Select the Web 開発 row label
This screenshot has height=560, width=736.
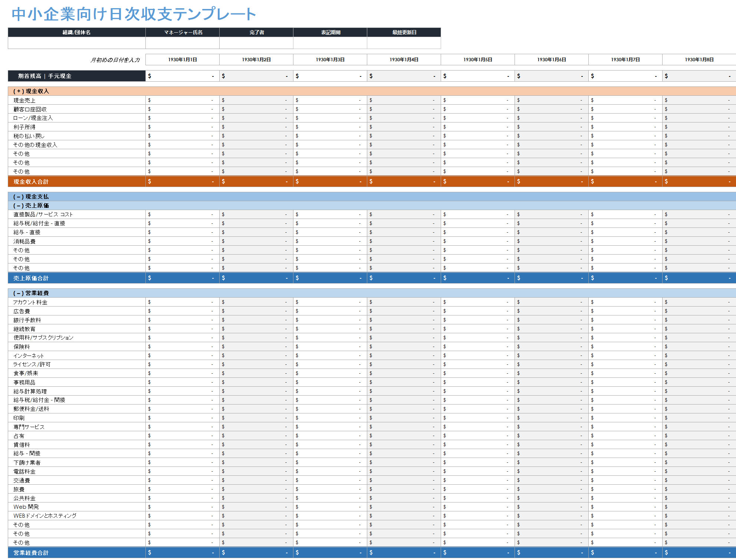point(77,507)
